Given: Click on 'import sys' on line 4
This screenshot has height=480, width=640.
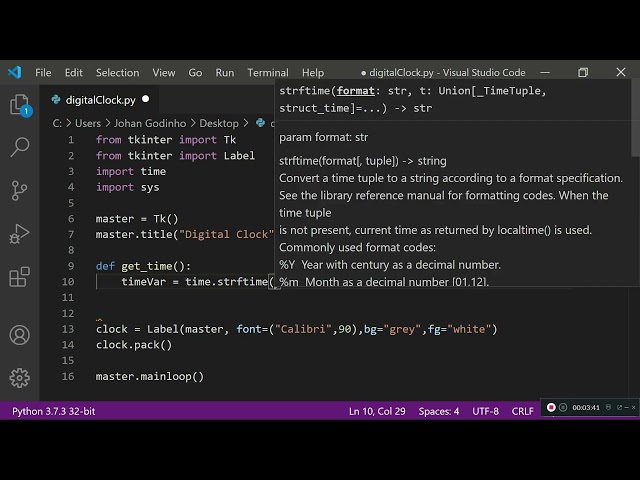Looking at the screenshot, I should click(x=127, y=187).
